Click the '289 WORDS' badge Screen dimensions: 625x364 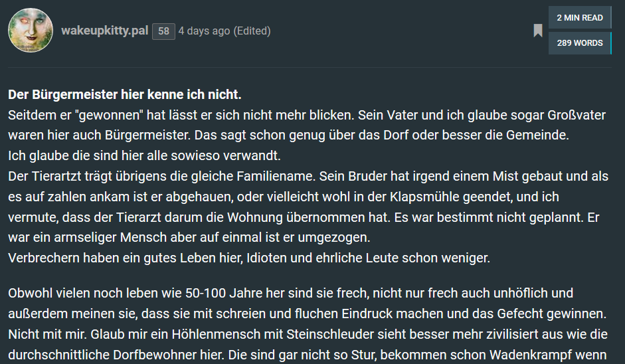pos(579,43)
